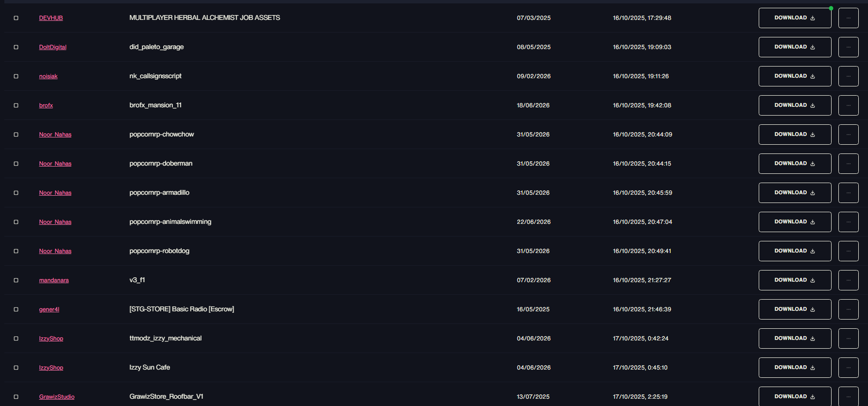Open more options for nk_callsignsscript row
868x406 pixels.
click(x=848, y=76)
